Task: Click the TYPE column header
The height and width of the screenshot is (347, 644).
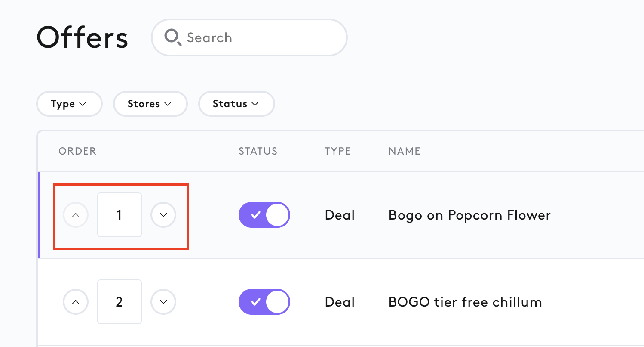Action: (x=337, y=151)
